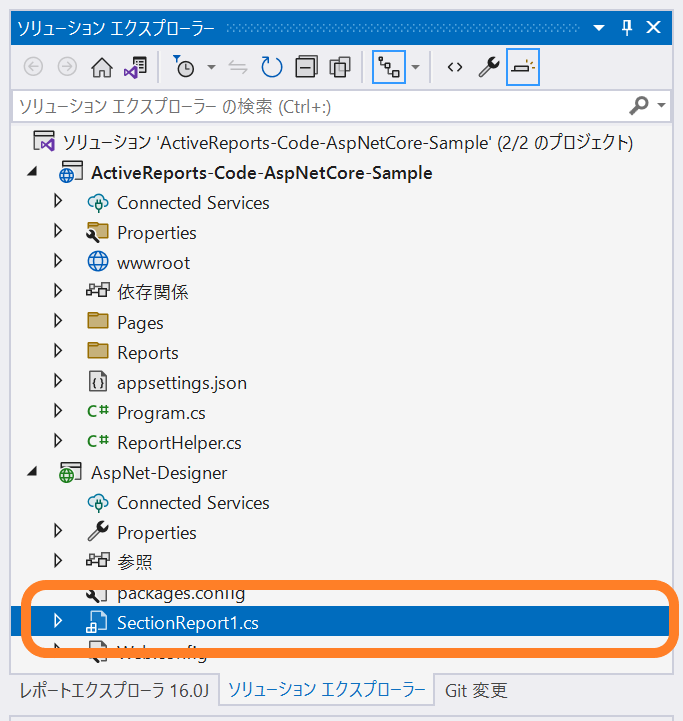Click the sync with active document icon
Screen dimensions: 683x721
pyautogui.click(x=238, y=68)
